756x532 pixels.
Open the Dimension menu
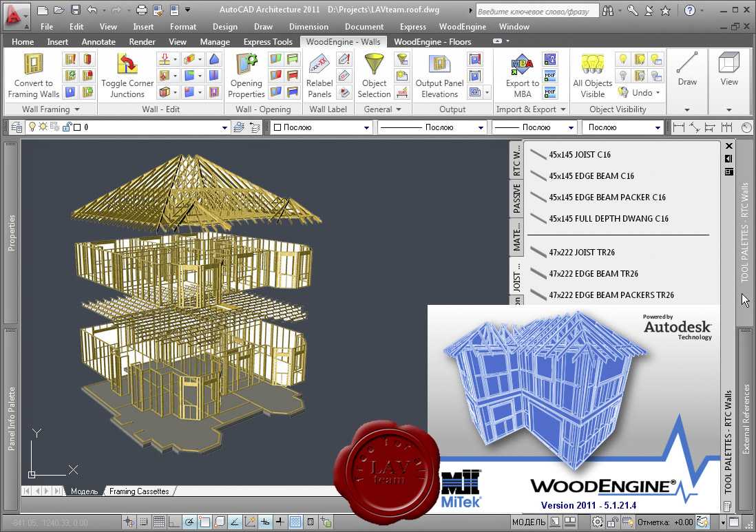[x=308, y=27]
